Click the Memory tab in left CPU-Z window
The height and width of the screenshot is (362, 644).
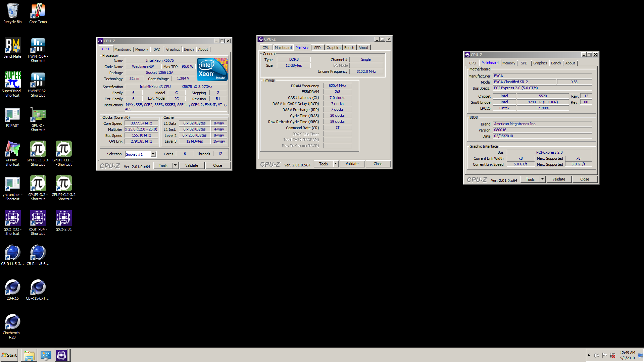point(142,49)
